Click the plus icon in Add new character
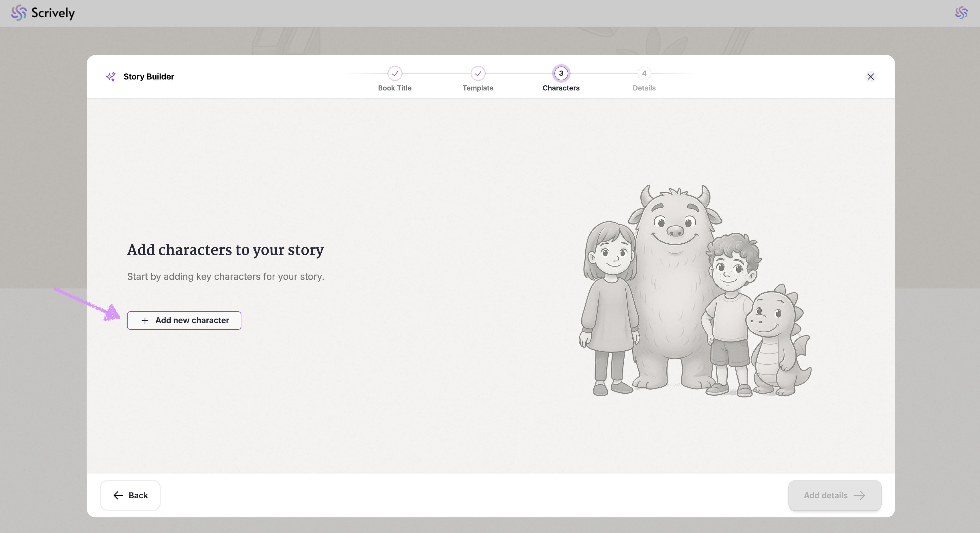 pos(145,321)
